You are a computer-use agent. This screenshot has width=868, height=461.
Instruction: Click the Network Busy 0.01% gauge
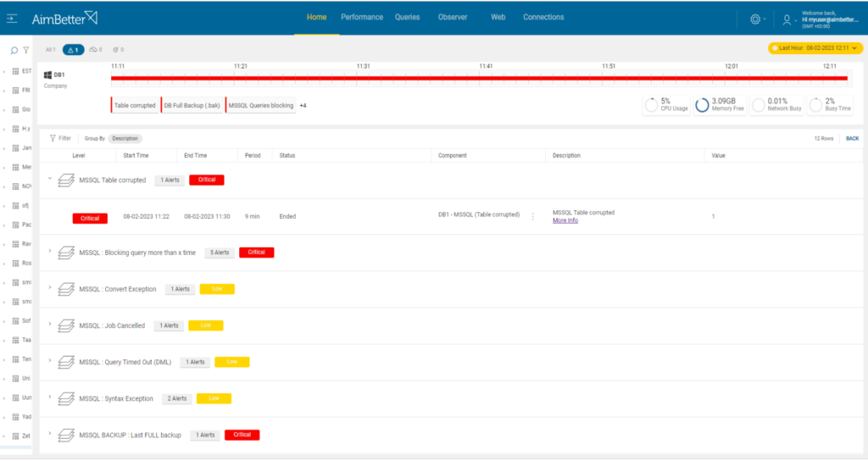point(776,104)
